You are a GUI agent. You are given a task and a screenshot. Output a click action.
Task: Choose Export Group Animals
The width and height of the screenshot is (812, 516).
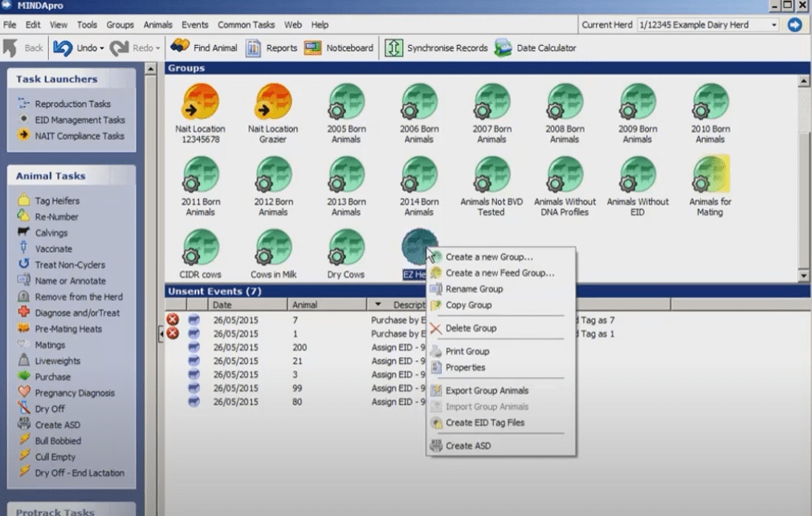tap(500, 391)
